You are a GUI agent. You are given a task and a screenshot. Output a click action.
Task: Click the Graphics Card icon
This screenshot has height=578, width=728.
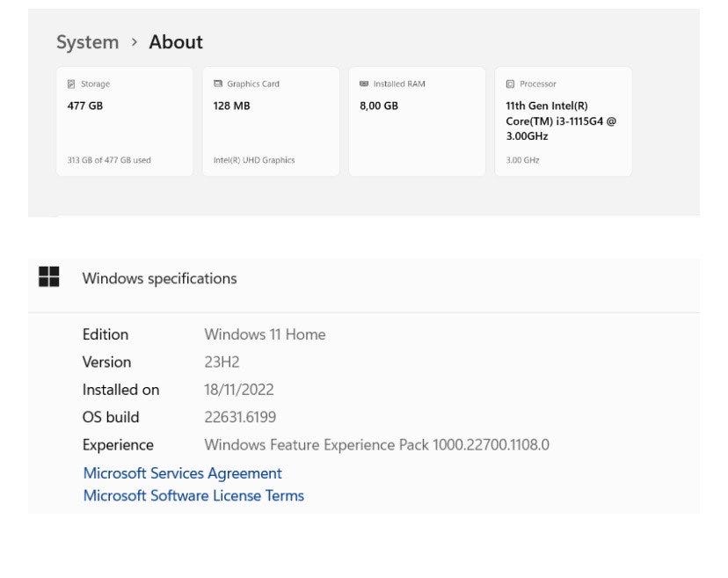coord(218,84)
